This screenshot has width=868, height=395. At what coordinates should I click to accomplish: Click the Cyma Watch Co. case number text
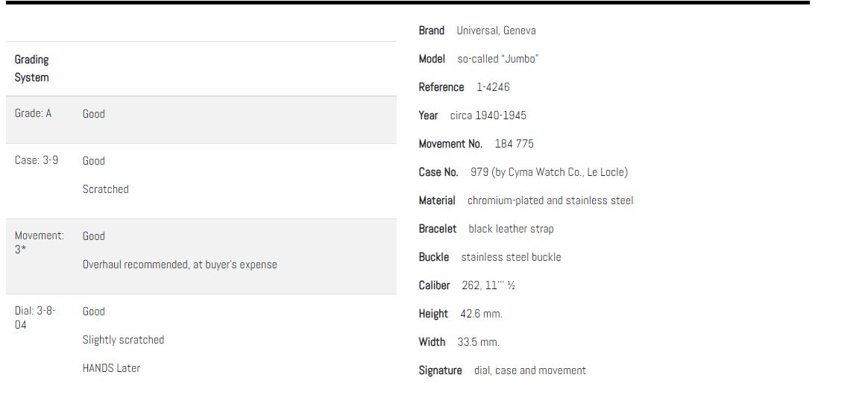point(549,172)
